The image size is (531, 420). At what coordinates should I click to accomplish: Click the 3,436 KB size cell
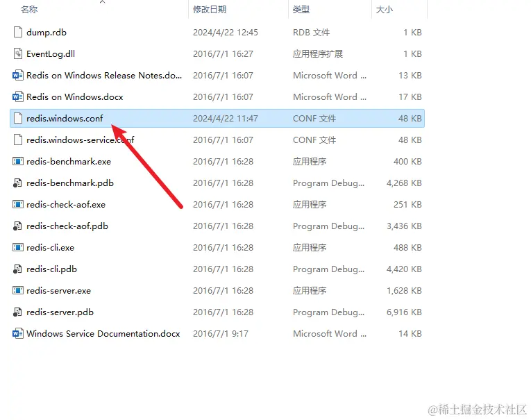(x=404, y=226)
